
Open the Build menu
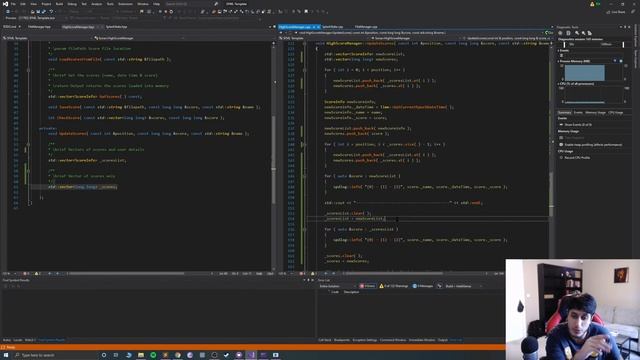(59, 4)
